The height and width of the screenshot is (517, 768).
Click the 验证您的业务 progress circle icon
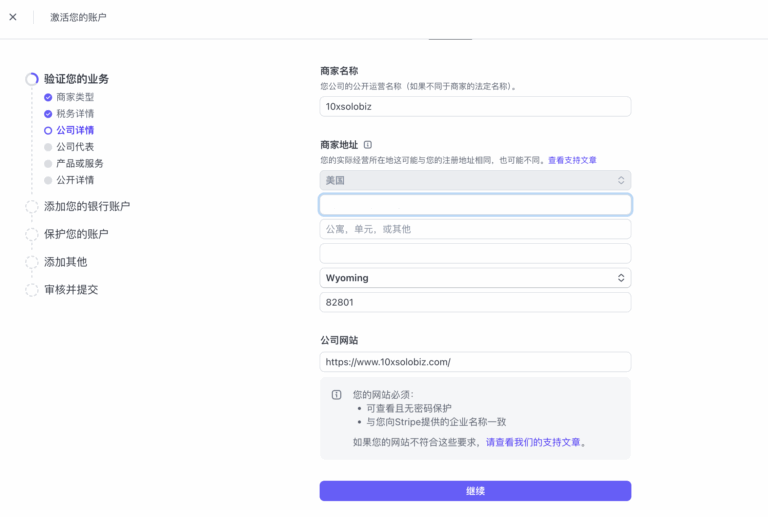32,79
